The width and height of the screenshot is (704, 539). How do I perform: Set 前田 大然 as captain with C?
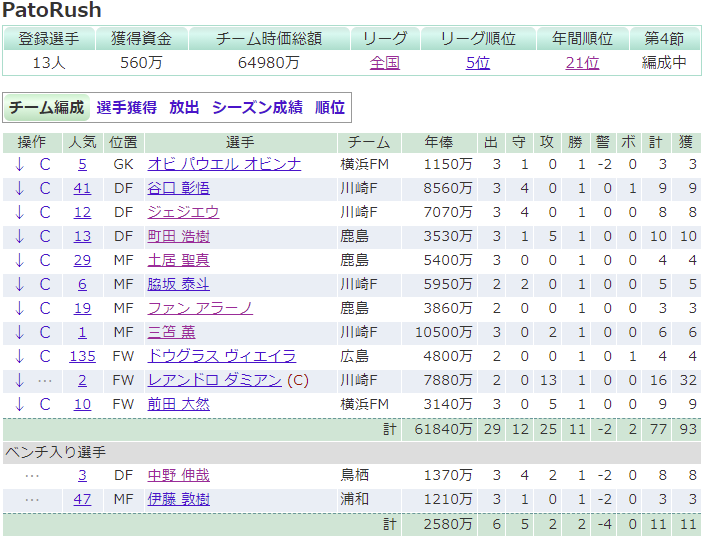[x=45, y=405]
